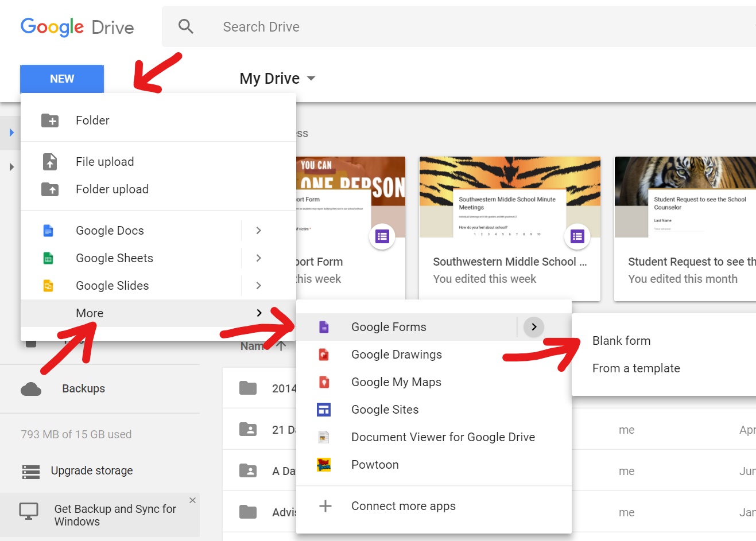Click the blue Google Docs icon
Image resolution: width=756 pixels, height=541 pixels.
[x=48, y=231]
